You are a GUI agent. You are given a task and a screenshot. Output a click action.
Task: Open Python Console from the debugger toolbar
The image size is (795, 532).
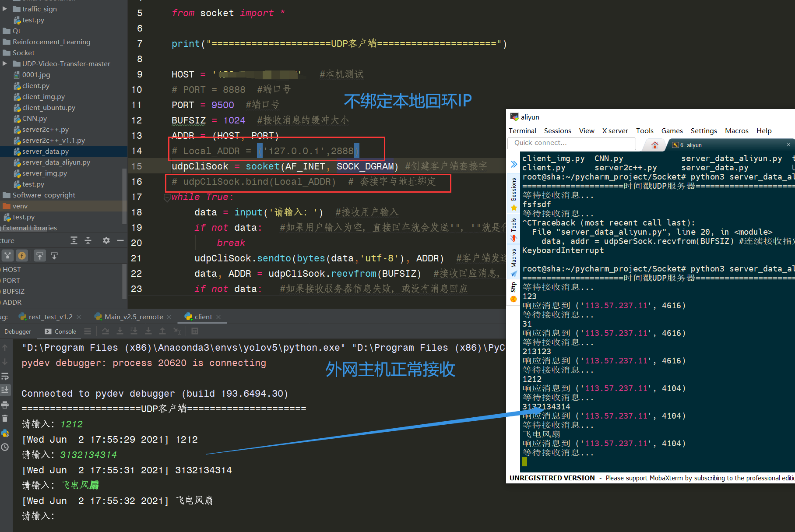click(x=5, y=433)
